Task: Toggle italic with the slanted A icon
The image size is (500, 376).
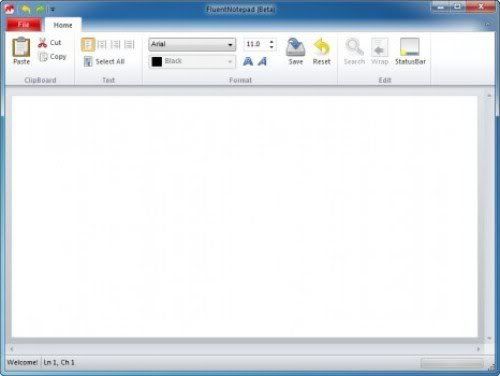Action: (x=263, y=61)
